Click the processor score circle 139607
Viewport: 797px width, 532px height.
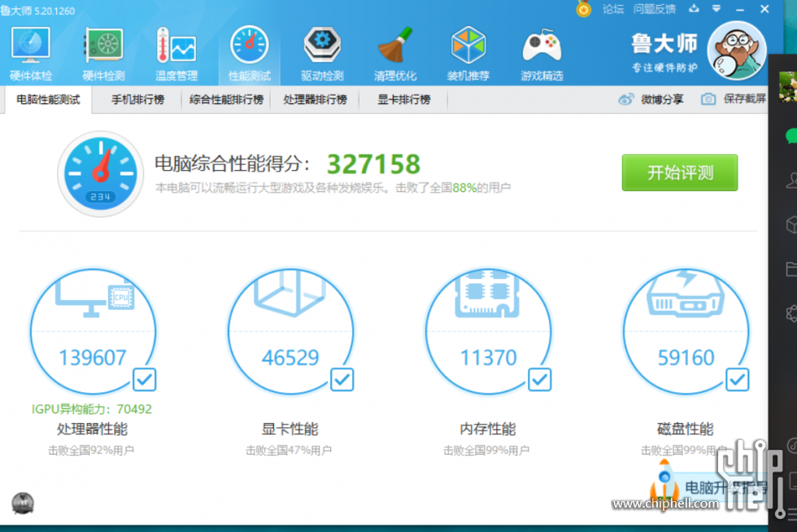93,332
